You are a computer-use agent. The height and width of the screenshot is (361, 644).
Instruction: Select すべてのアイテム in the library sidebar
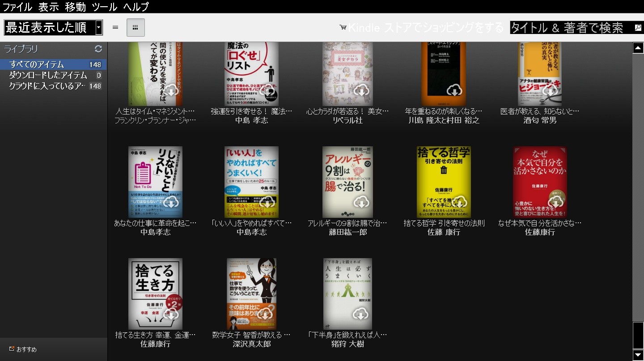point(53,64)
